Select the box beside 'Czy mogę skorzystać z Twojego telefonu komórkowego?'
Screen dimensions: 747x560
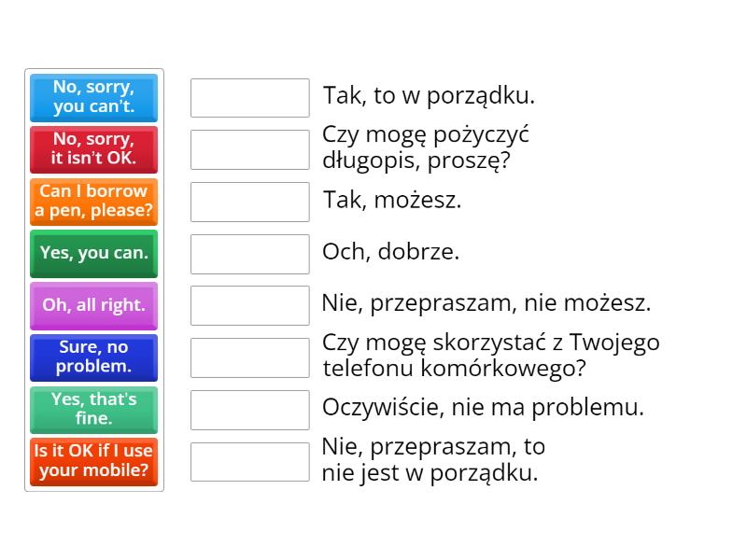250,357
